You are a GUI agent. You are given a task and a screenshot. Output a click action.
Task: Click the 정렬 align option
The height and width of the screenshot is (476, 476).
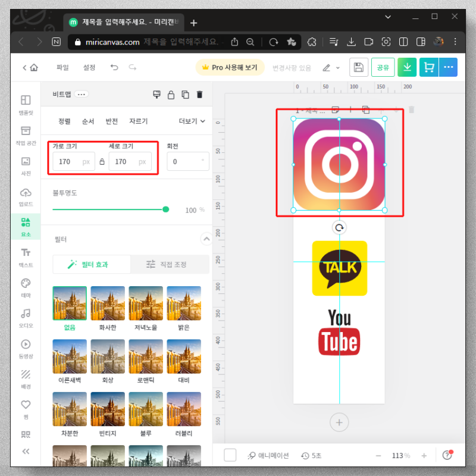(64, 121)
